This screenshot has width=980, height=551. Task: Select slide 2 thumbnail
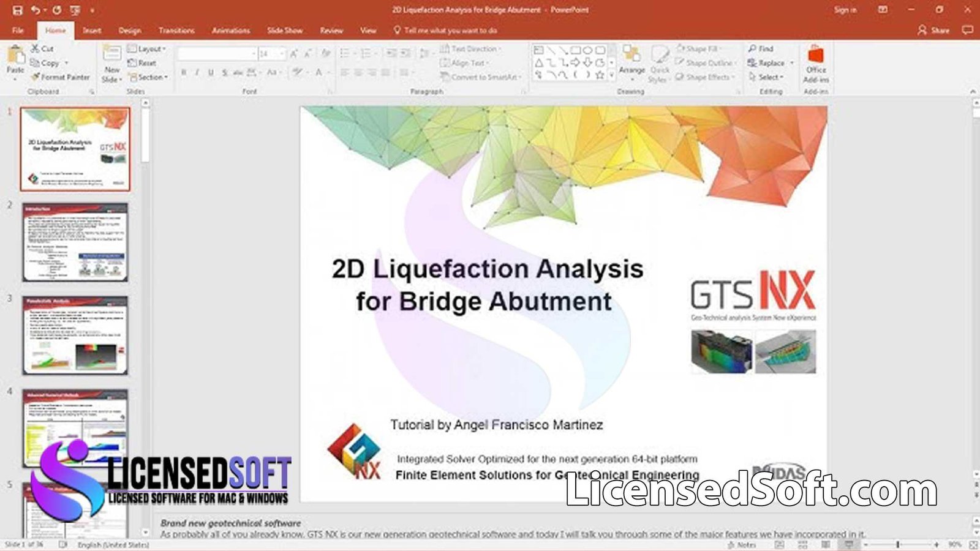(75, 242)
